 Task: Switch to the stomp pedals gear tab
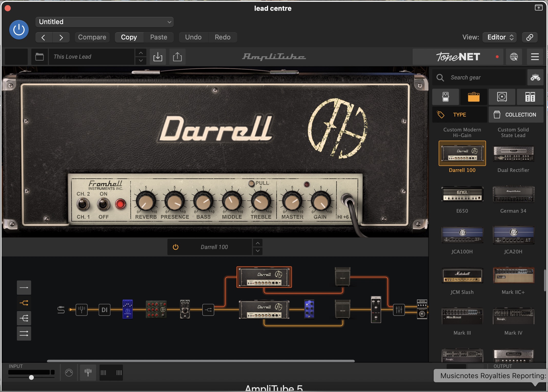(445, 97)
